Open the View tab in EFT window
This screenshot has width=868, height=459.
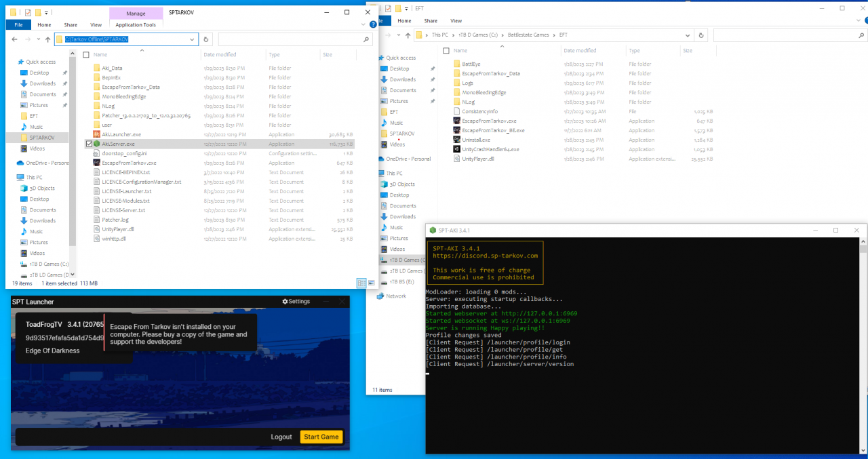[456, 21]
